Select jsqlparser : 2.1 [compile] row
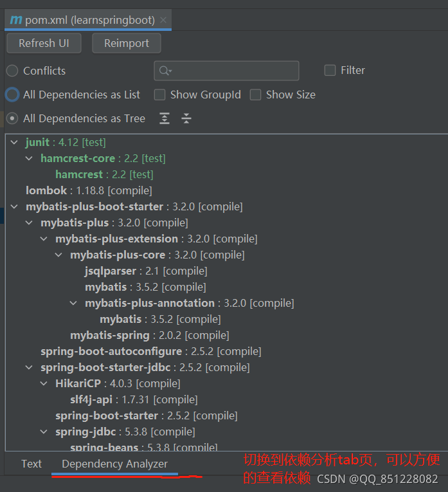 coord(146,271)
